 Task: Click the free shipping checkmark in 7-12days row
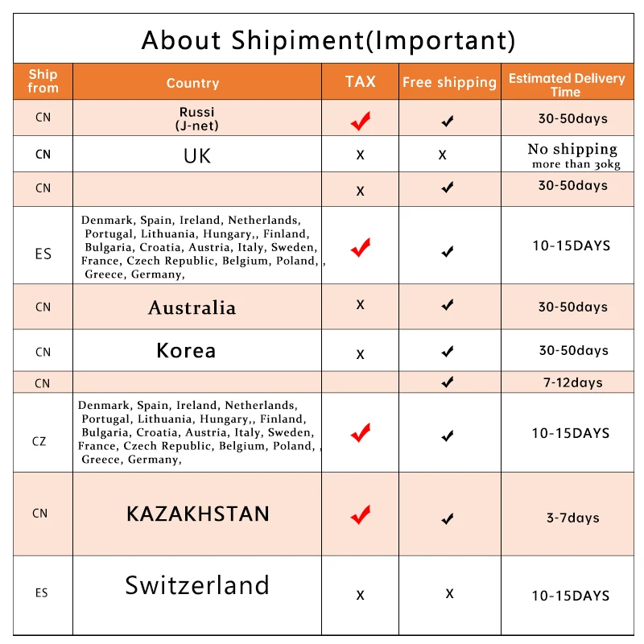click(x=448, y=382)
